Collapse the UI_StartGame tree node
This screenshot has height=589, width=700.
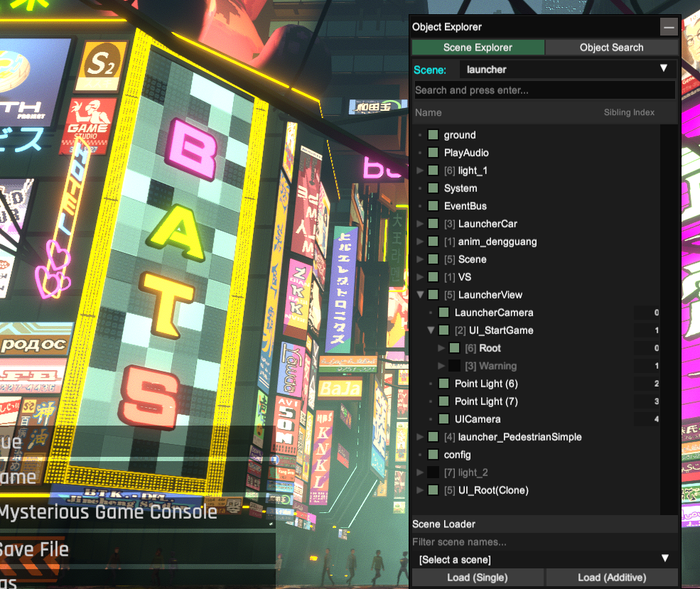(x=431, y=330)
